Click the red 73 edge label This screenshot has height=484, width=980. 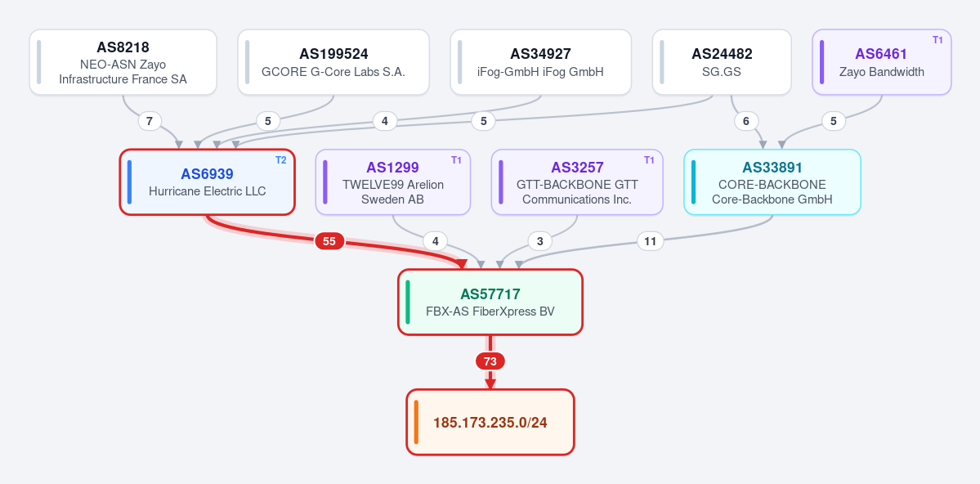(x=490, y=361)
